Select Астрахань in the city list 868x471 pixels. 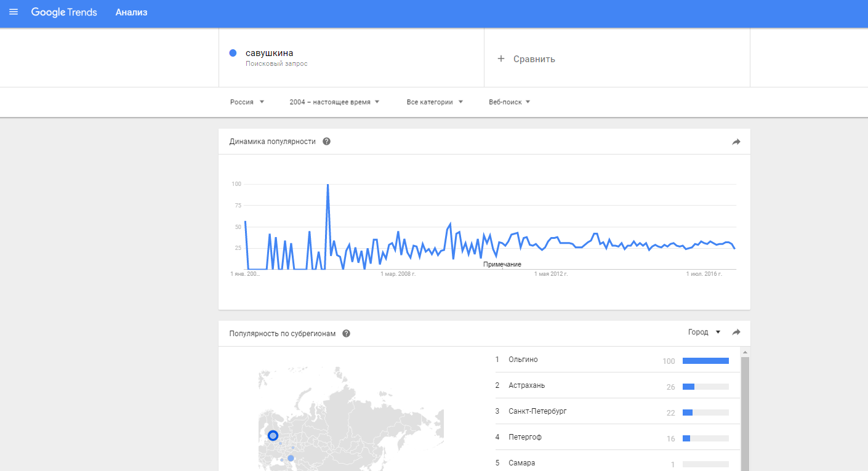(x=526, y=385)
